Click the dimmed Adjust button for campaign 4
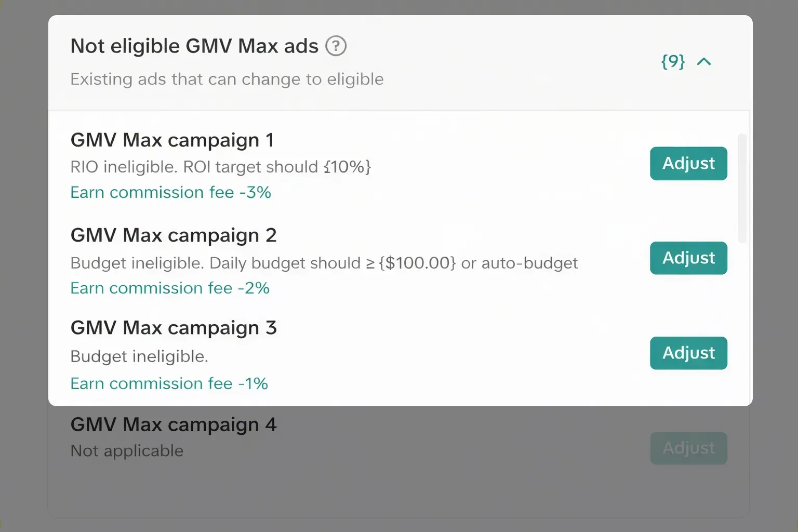The image size is (798, 532). pyautogui.click(x=688, y=448)
